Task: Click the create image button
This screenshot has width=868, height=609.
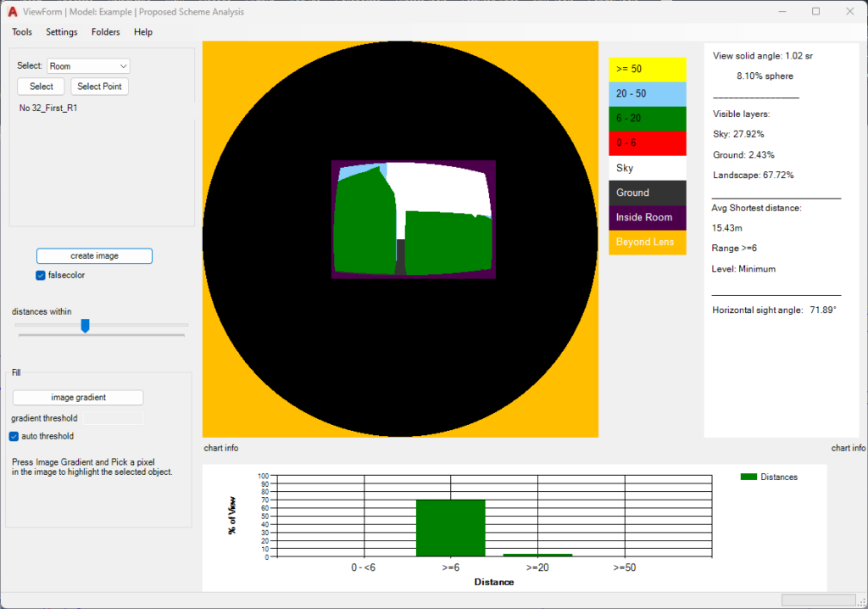Action: pyautogui.click(x=94, y=256)
